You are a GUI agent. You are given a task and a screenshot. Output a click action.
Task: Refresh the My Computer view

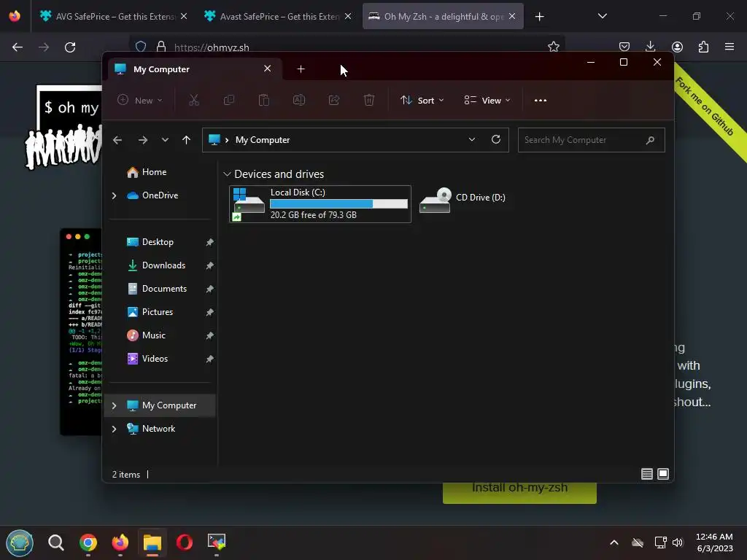coord(496,139)
